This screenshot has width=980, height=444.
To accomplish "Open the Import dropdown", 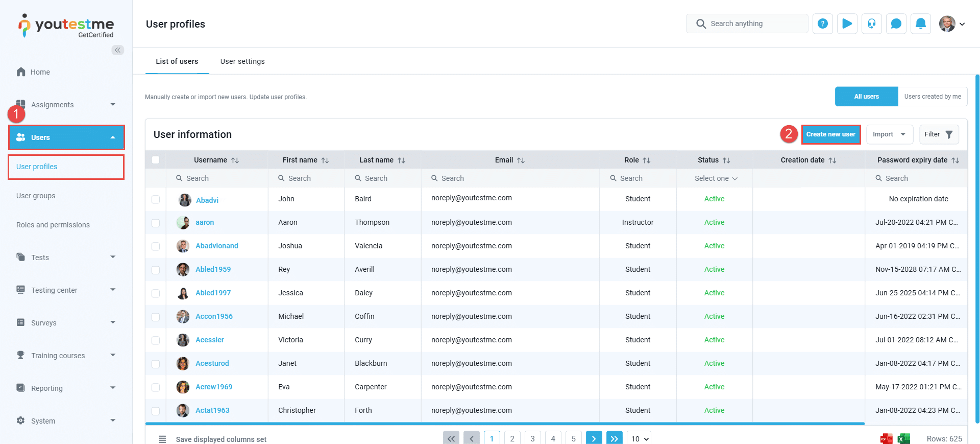I will 890,134.
